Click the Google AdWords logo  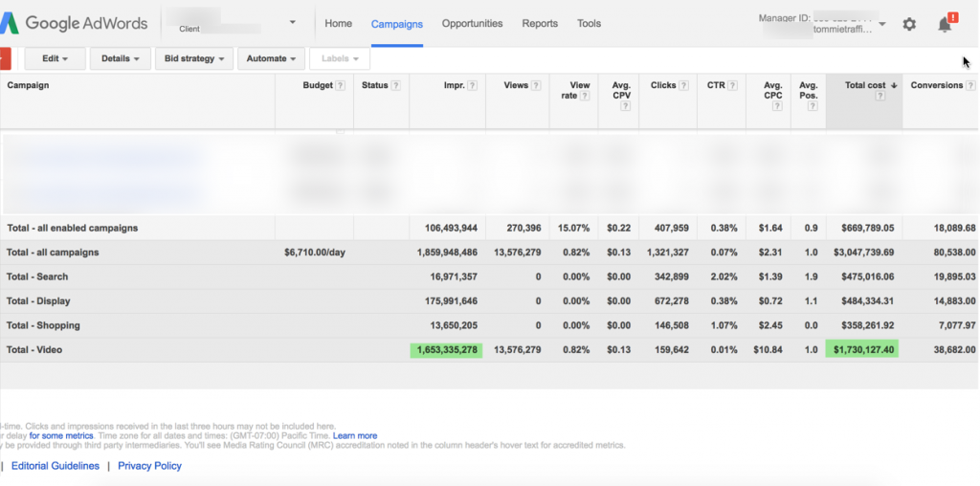[x=74, y=23]
